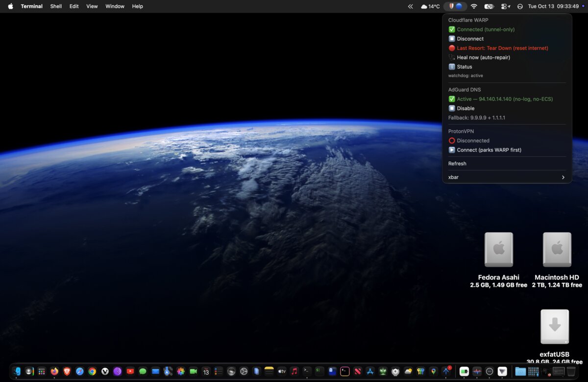Click the ProtonVPN Disconnected status line
The image size is (588, 382).
507,141
